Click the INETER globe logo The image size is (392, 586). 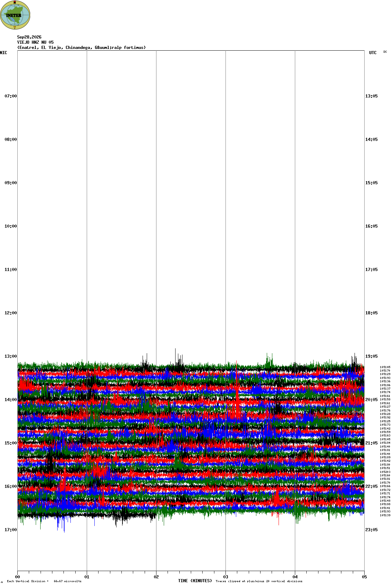point(15,15)
